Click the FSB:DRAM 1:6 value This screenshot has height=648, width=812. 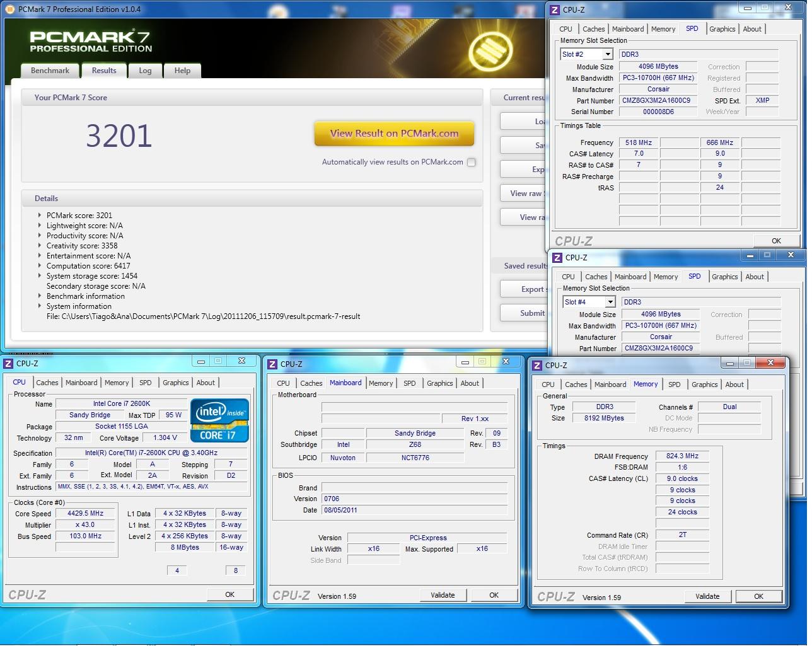[x=682, y=468]
